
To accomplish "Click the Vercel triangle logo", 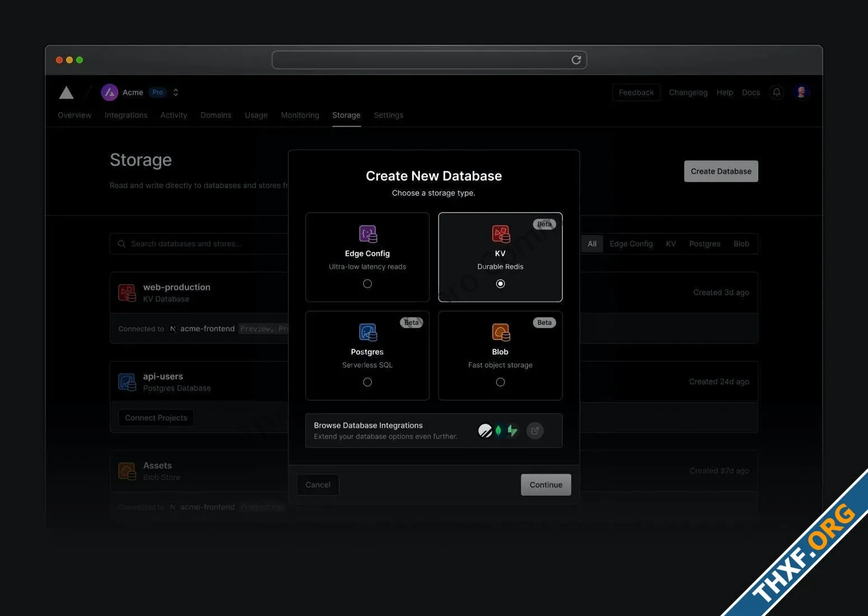I will click(x=67, y=92).
